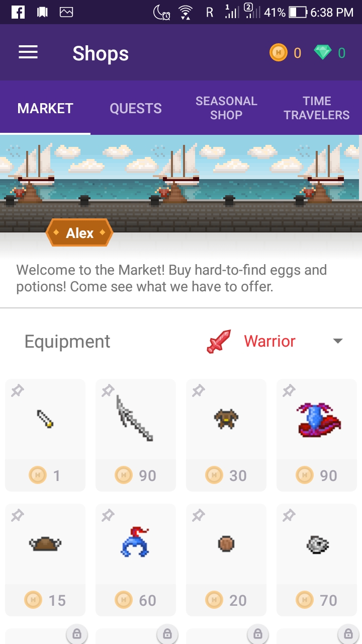Select the spear weapon costing 90 gold

(136, 435)
